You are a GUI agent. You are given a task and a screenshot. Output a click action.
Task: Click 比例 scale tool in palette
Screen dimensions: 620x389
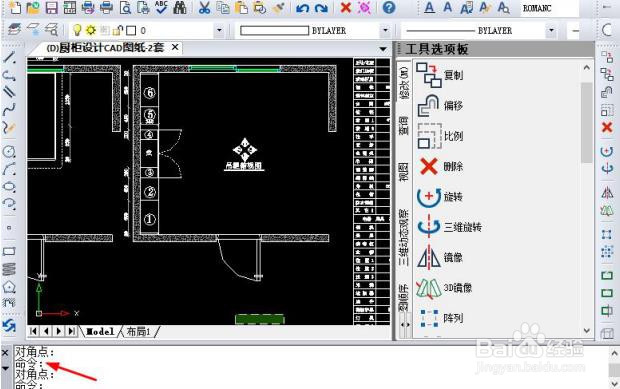(439, 136)
